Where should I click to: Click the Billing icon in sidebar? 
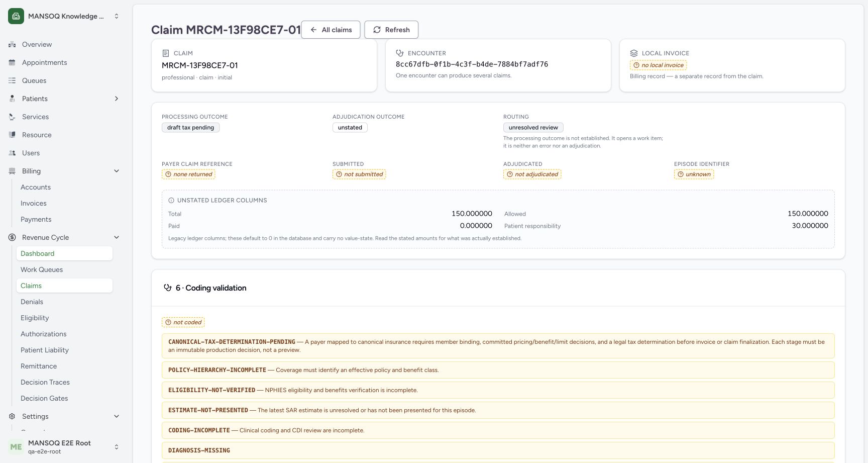12,171
